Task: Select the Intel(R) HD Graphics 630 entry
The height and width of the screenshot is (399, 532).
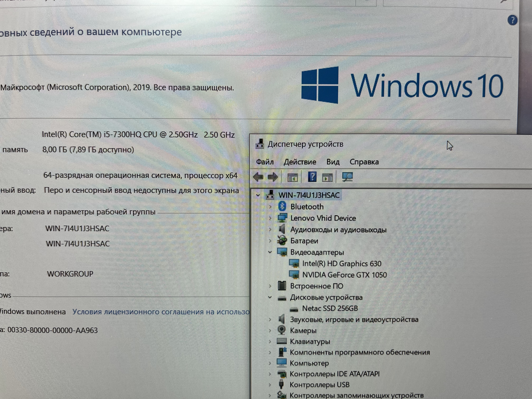Action: (341, 264)
